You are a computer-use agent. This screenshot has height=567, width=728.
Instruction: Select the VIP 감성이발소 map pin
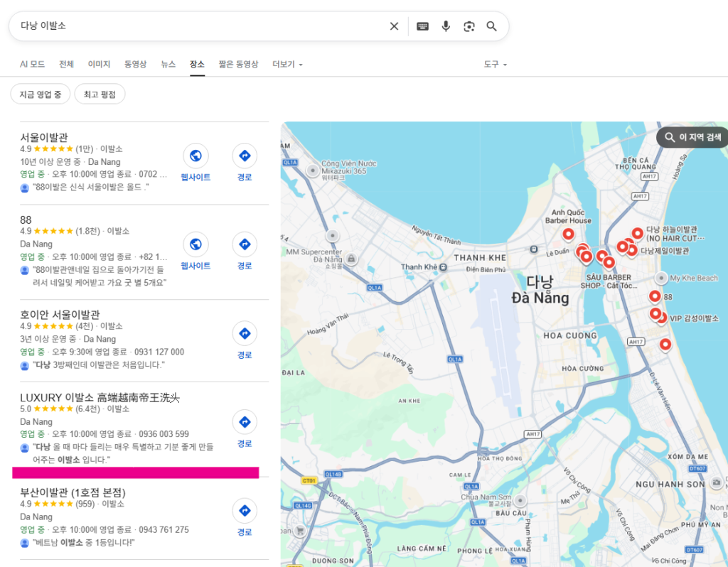662,318
